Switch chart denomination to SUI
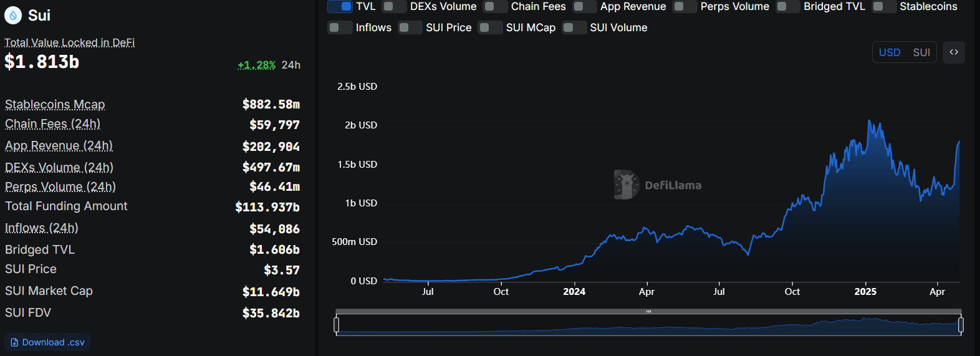The image size is (980, 356). coord(921,52)
